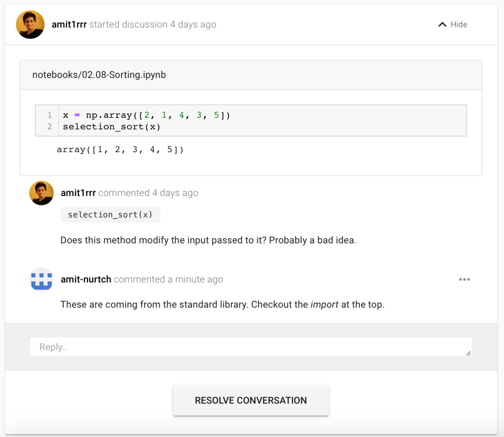This screenshot has width=504, height=437.
Task: Focus the Reply text field
Action: 251,347
